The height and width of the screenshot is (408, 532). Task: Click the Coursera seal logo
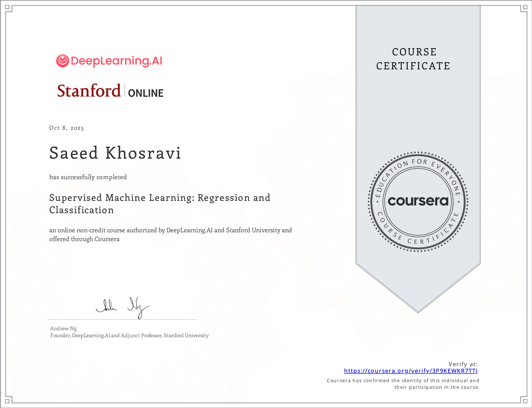tap(418, 202)
